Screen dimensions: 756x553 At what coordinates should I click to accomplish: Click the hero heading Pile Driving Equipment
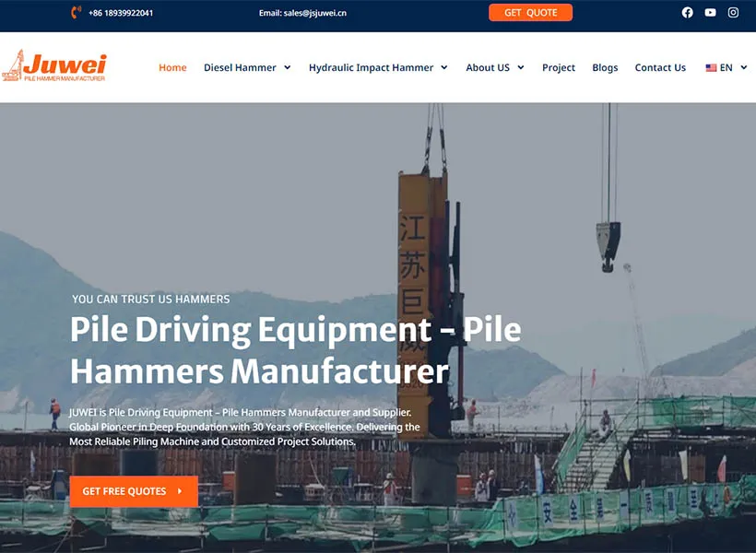[296, 350]
